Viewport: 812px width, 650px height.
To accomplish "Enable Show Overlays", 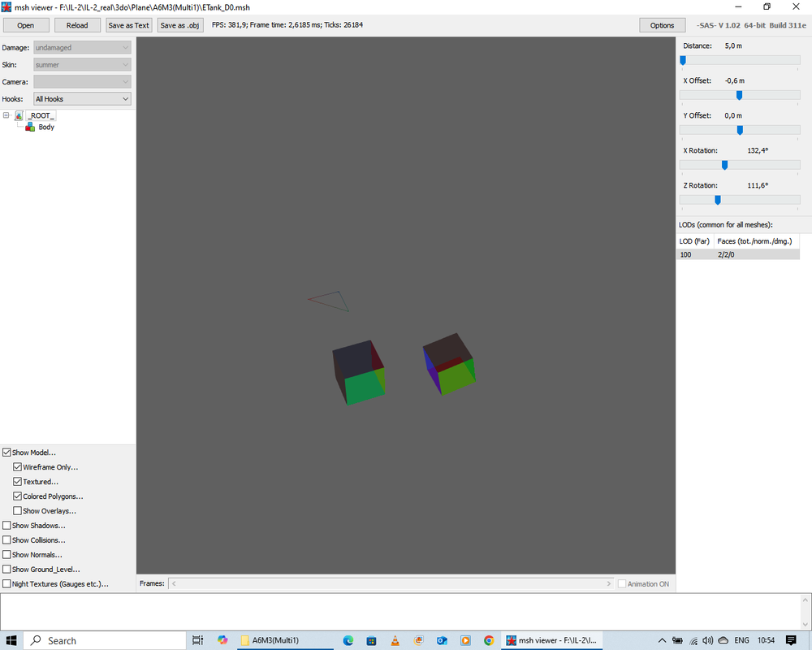I will (x=18, y=510).
